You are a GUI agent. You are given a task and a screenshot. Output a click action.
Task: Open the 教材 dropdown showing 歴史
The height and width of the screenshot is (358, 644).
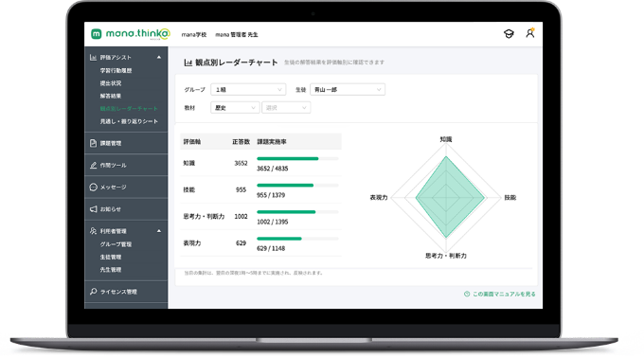tap(235, 108)
